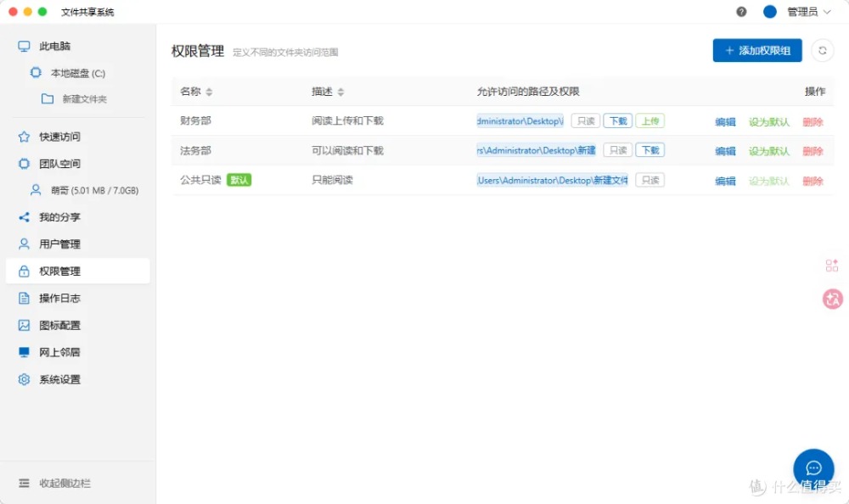
Task: Open the help question mark icon
Action: 741,12
